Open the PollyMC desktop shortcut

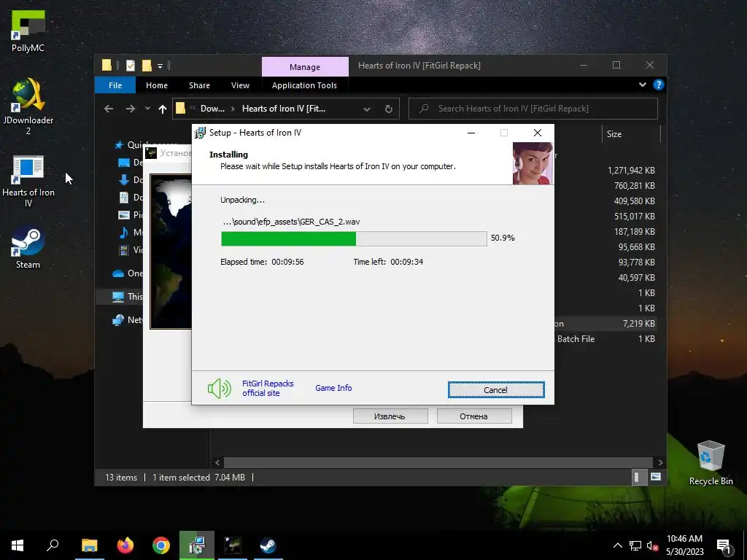[x=28, y=31]
